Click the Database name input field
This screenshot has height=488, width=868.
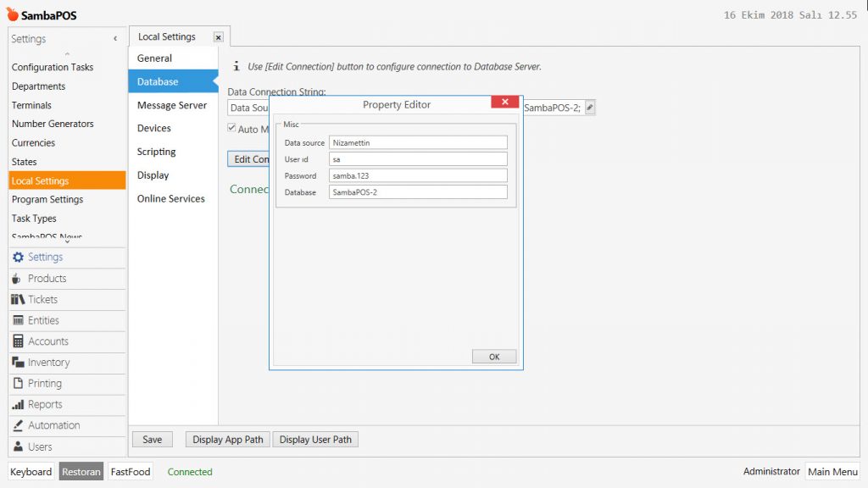coord(418,192)
